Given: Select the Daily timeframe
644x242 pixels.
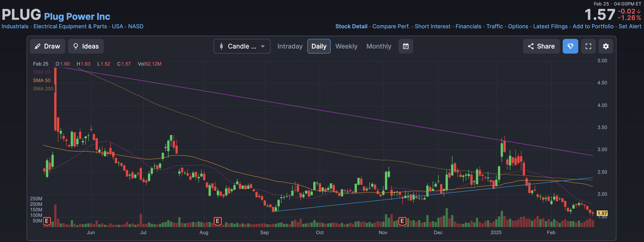Looking at the screenshot, I should [319, 46].
